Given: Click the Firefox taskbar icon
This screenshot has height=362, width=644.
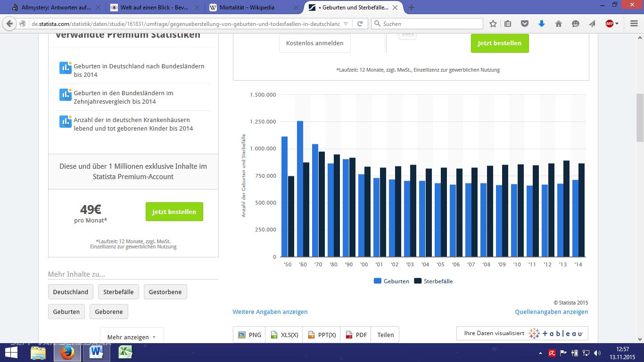Looking at the screenshot, I should point(67,352).
